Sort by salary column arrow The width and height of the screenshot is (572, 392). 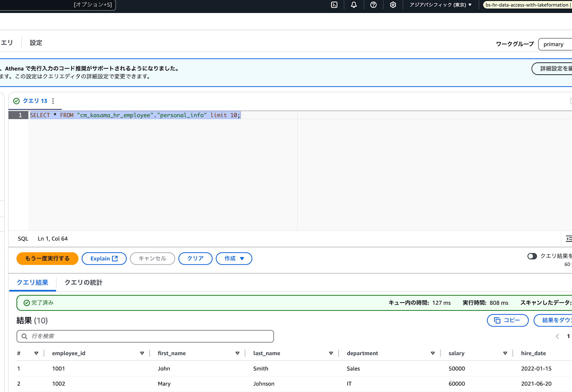tap(505, 353)
